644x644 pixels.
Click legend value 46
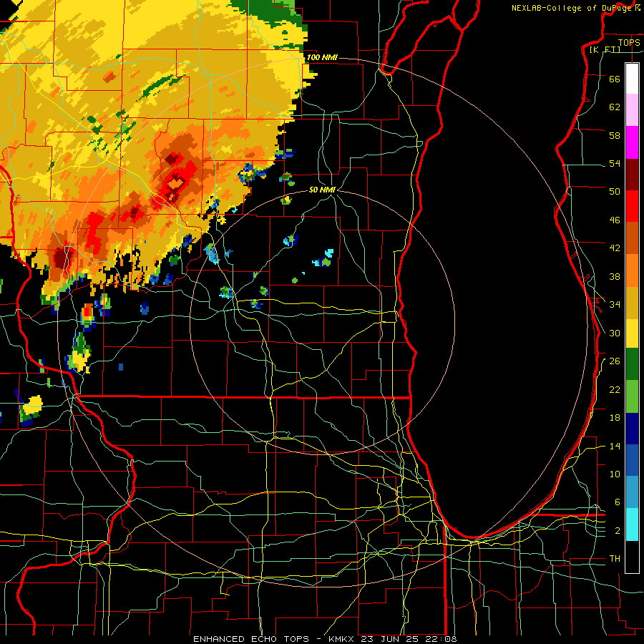click(x=615, y=220)
